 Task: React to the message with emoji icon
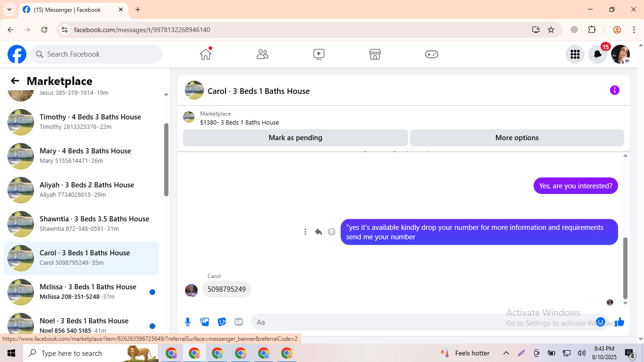click(332, 232)
